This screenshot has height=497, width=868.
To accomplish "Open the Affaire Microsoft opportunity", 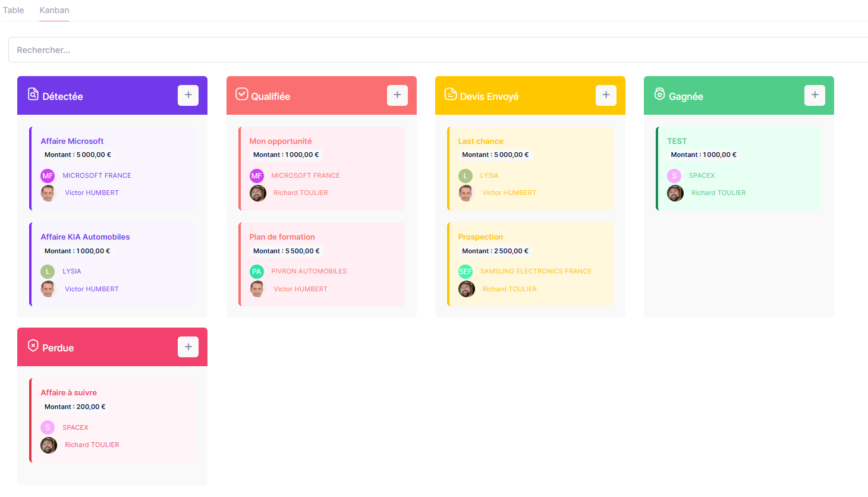I will pos(72,141).
